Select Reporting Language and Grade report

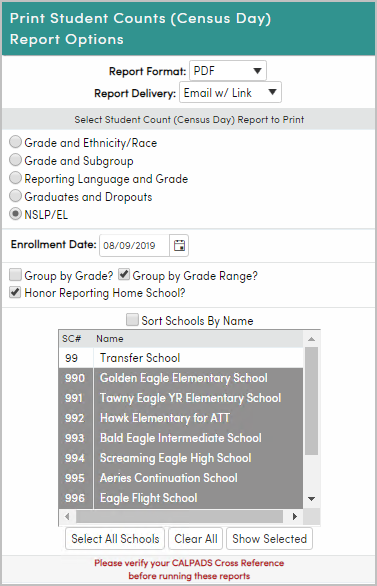pyautogui.click(x=15, y=178)
